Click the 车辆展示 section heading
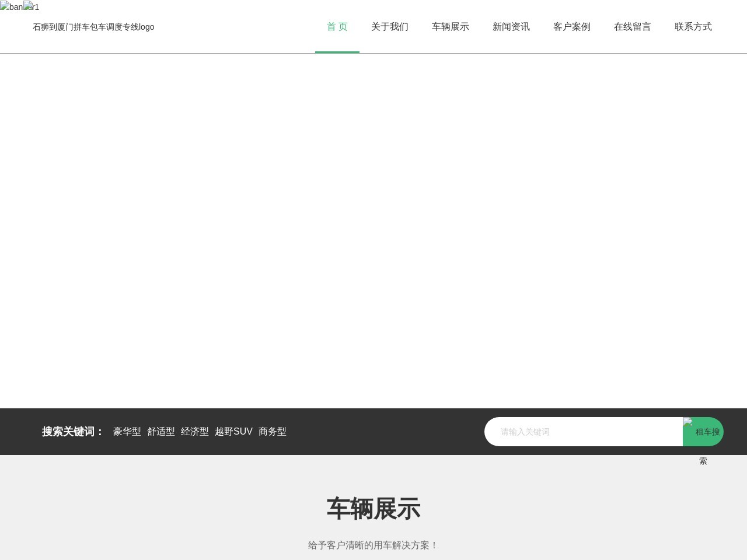The height and width of the screenshot is (560, 747). [x=373, y=509]
